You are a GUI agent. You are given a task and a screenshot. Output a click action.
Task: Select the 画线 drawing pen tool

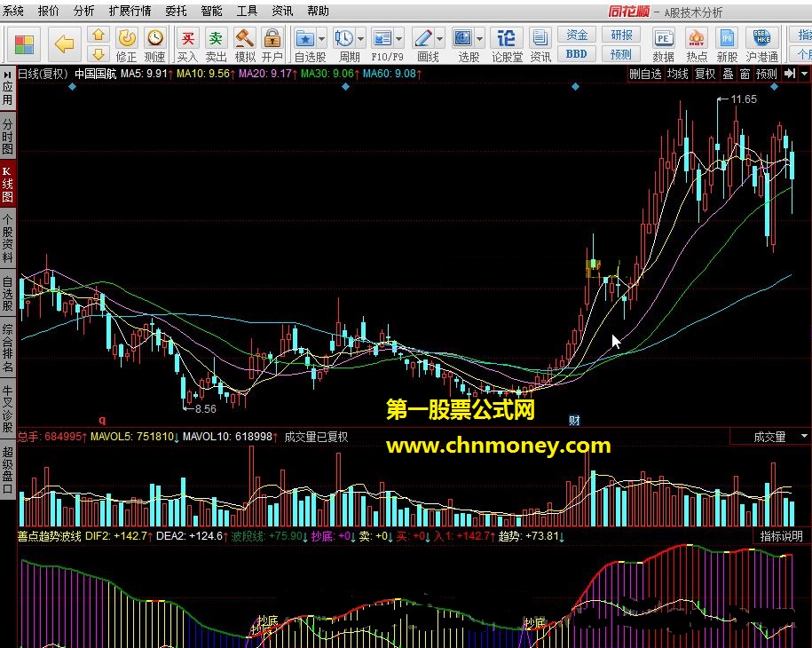pyautogui.click(x=423, y=39)
